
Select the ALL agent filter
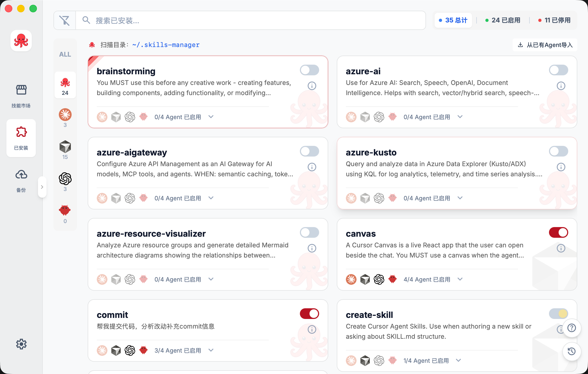[65, 54]
